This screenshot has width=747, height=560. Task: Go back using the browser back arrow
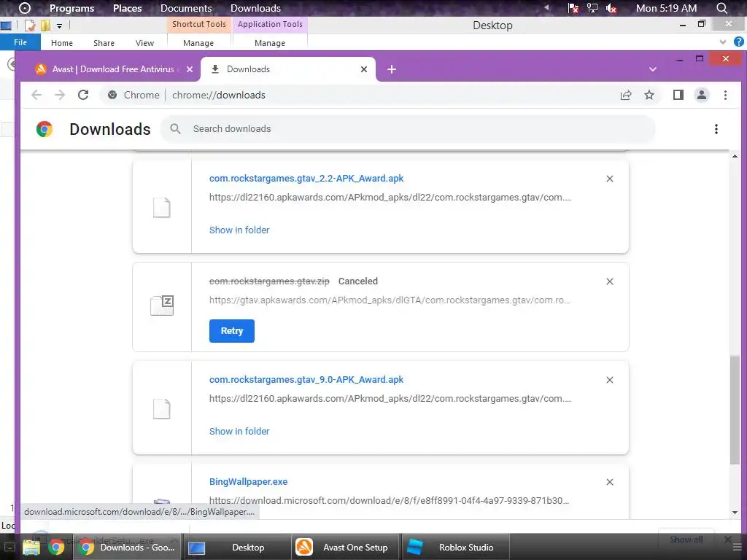coord(36,95)
